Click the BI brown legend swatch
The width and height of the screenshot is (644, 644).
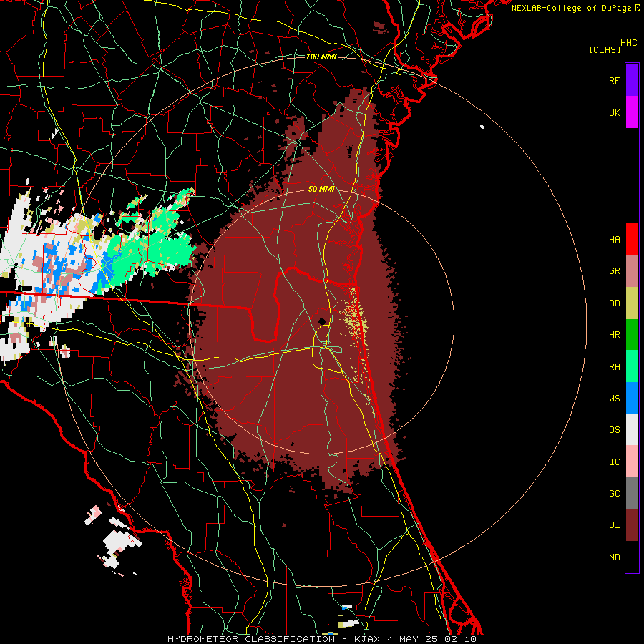point(632,525)
